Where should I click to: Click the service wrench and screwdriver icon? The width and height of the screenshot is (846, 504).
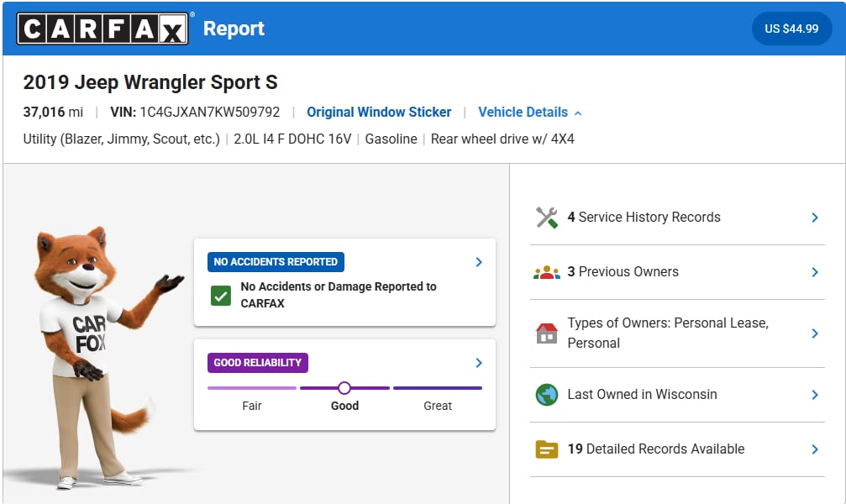[547, 218]
